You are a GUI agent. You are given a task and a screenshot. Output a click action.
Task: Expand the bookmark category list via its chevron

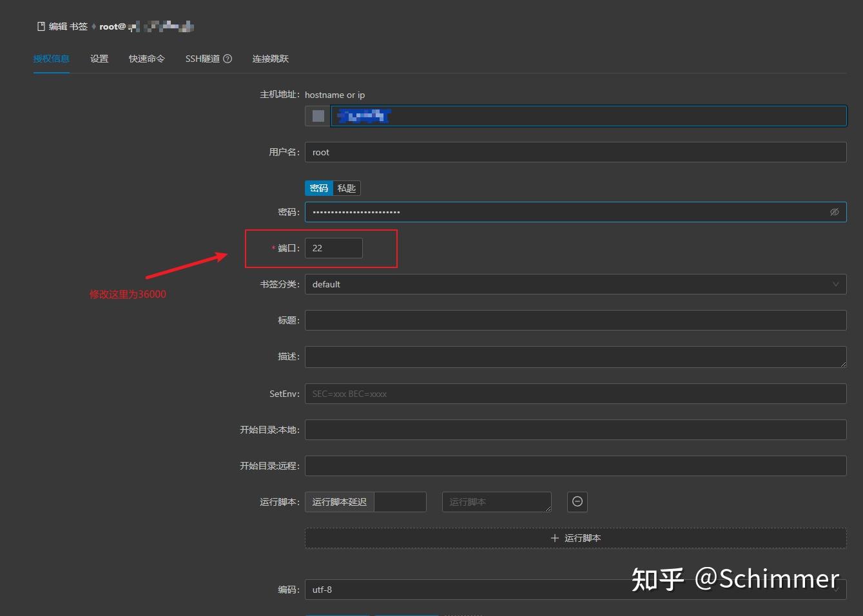(836, 284)
